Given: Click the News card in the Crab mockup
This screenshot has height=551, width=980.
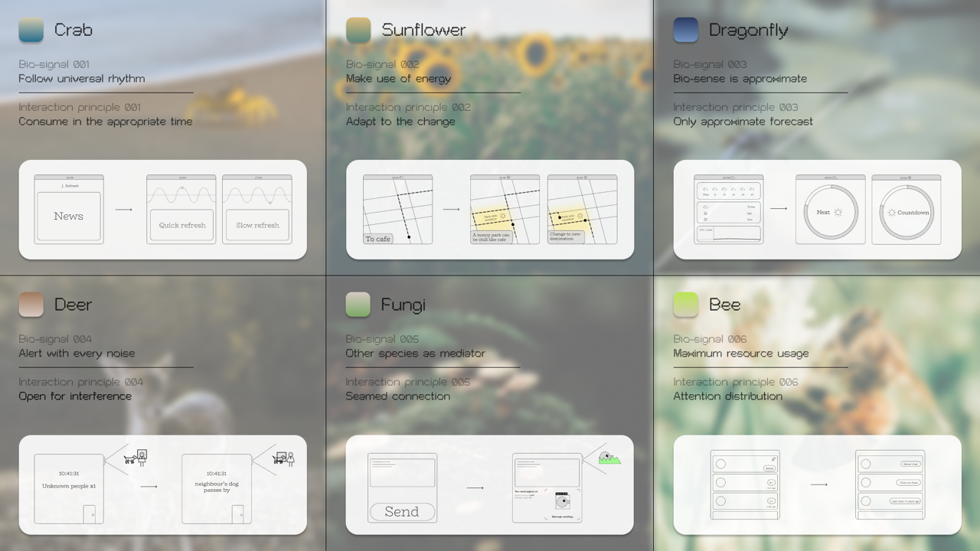Looking at the screenshot, I should pos(68,215).
